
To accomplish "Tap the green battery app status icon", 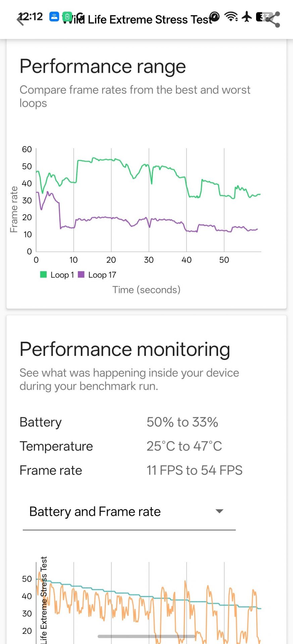I will pos(67,16).
